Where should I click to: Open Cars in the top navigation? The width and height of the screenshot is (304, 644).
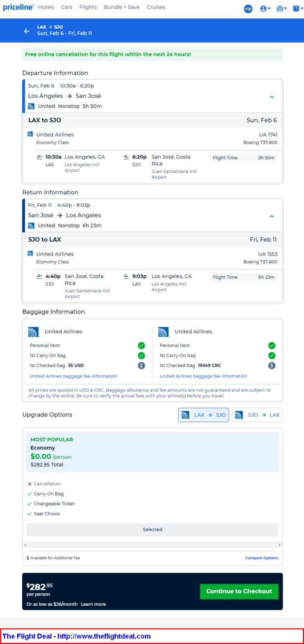[67, 7]
